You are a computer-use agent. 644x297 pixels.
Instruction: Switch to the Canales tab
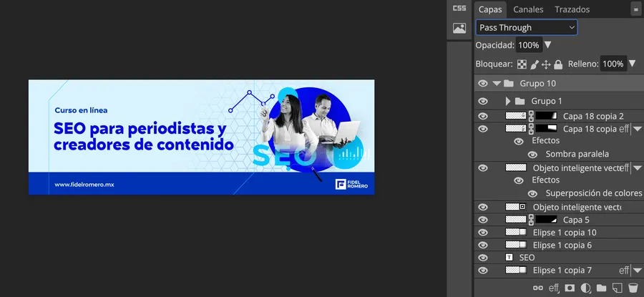click(x=528, y=9)
